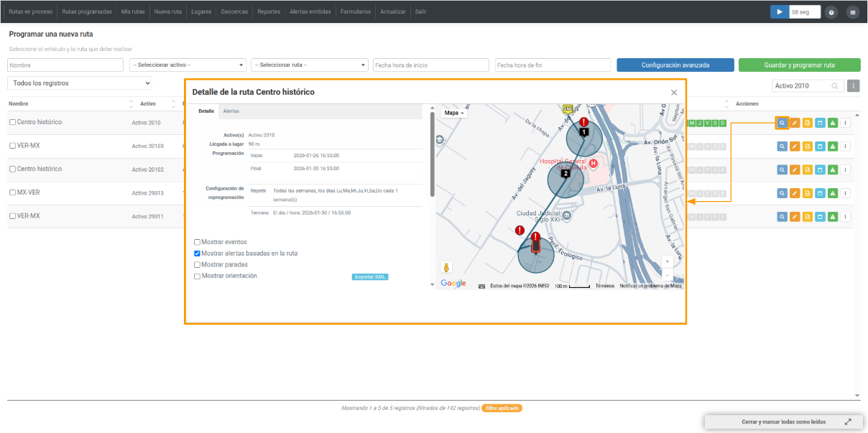The height and width of the screenshot is (433, 868).
Task: Open the Seleccionar activo dropdown
Action: click(x=188, y=65)
